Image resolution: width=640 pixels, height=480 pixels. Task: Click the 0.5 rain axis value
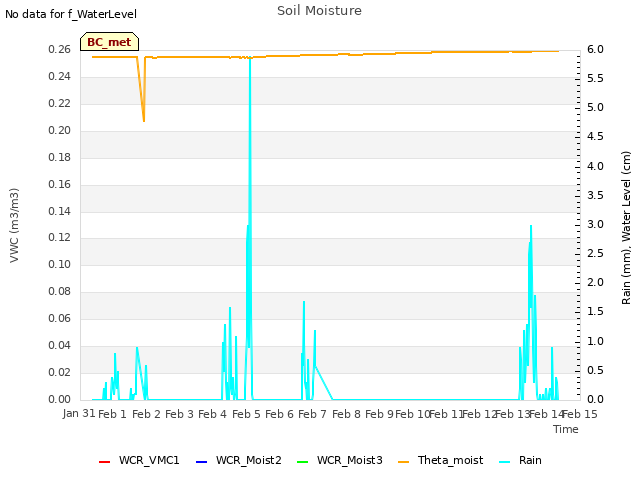coord(595,370)
